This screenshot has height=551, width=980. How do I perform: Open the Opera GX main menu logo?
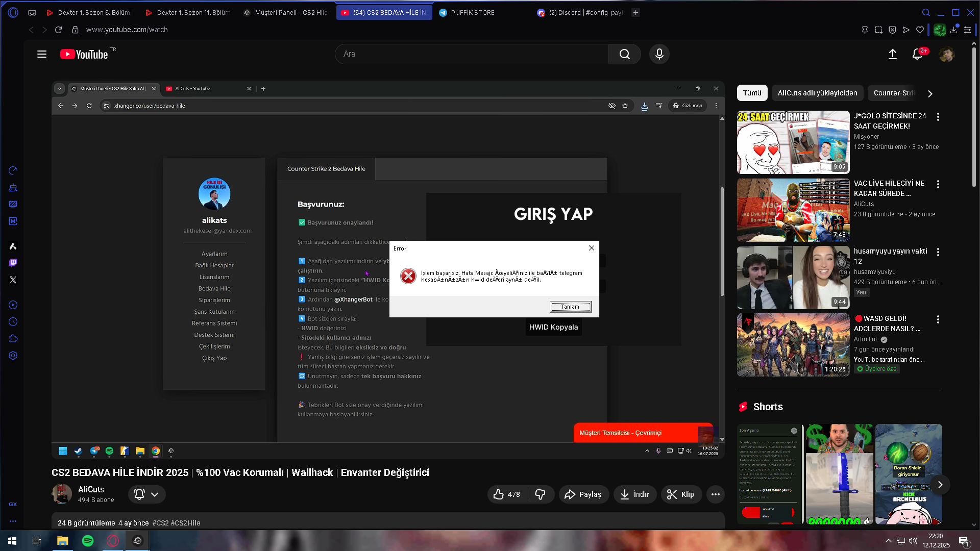point(13,12)
